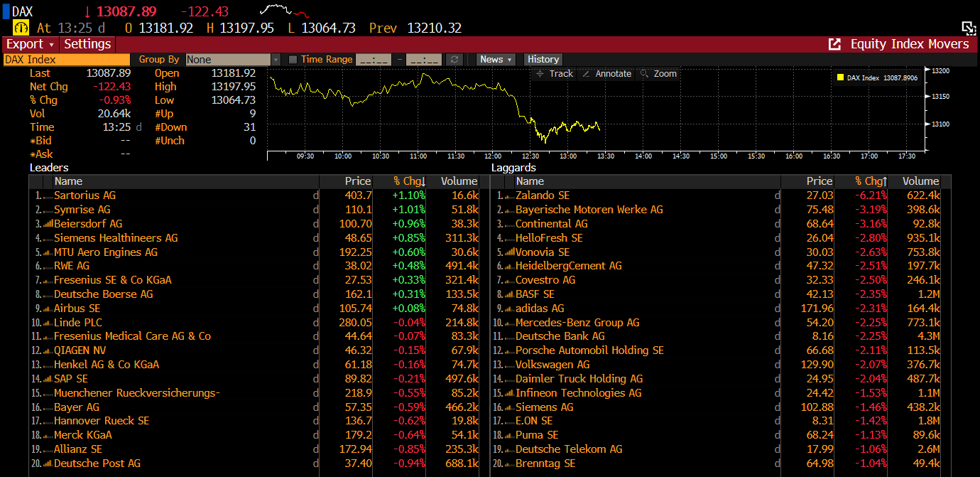This screenshot has height=477, width=980.
Task: Enable the Time Range checkbox
Action: (293, 60)
